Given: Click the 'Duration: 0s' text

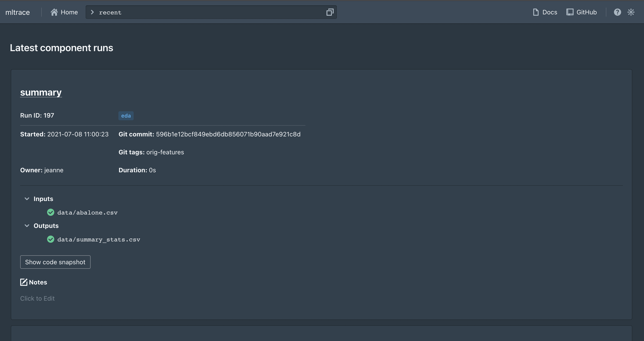Looking at the screenshot, I should pos(137,170).
